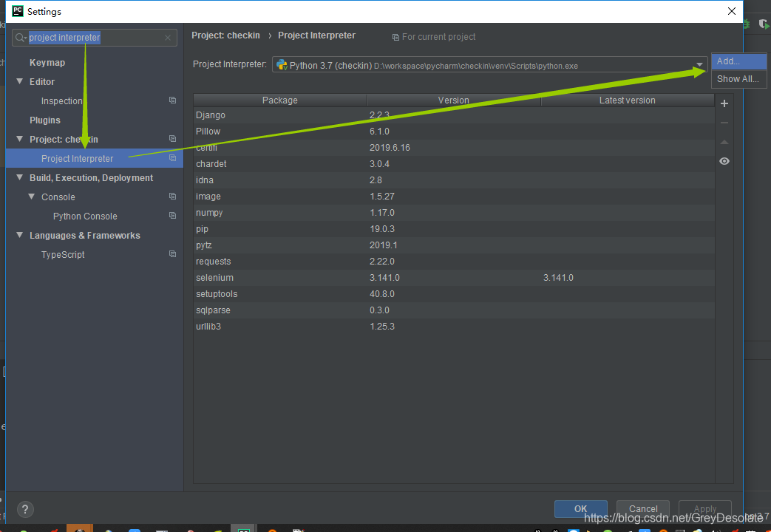Sort by the Latest version column header
This screenshot has height=532, width=771.
(628, 100)
